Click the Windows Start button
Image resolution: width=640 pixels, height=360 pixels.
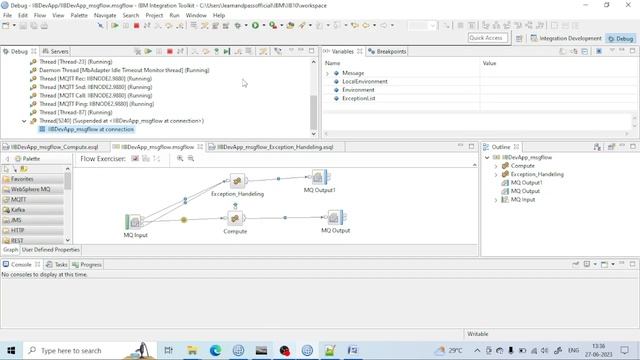point(11,350)
